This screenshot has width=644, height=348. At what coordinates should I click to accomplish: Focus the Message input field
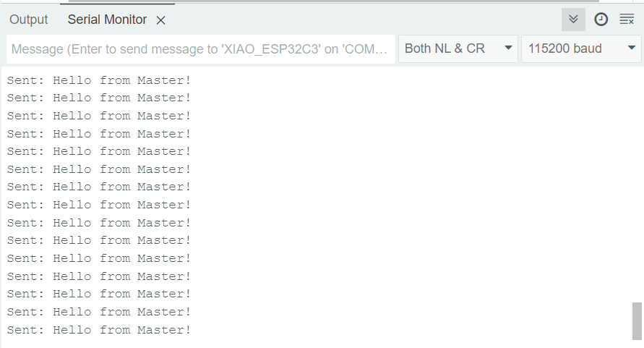tap(201, 49)
